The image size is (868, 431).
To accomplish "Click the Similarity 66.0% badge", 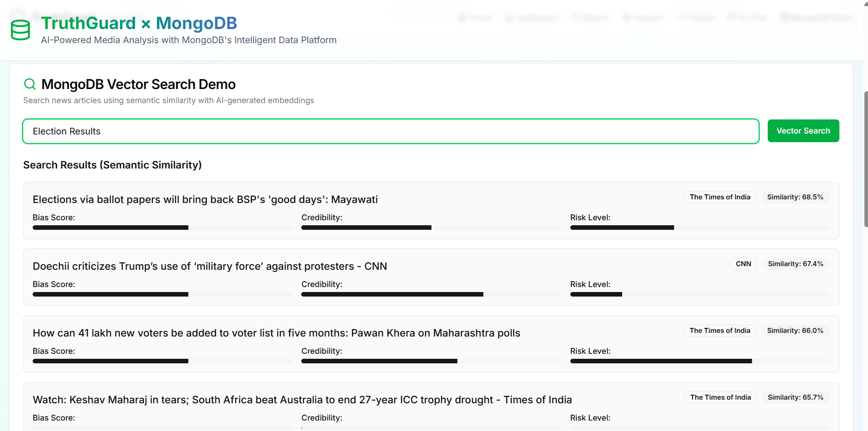I will 795,331.
